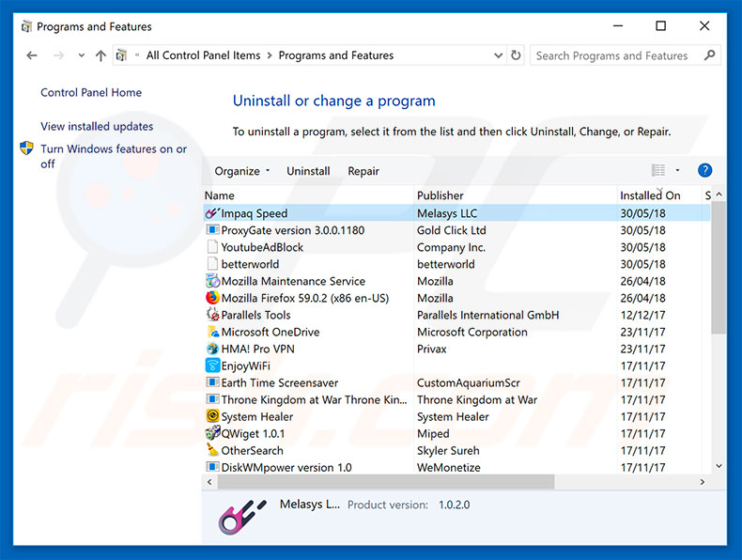This screenshot has height=560, width=742.
Task: Select the Earth Time Screensaver entry
Action: (x=280, y=382)
